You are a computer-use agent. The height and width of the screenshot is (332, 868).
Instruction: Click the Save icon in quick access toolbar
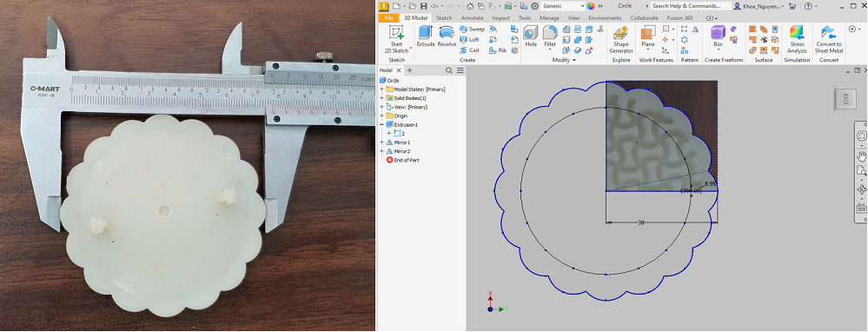coord(423,6)
